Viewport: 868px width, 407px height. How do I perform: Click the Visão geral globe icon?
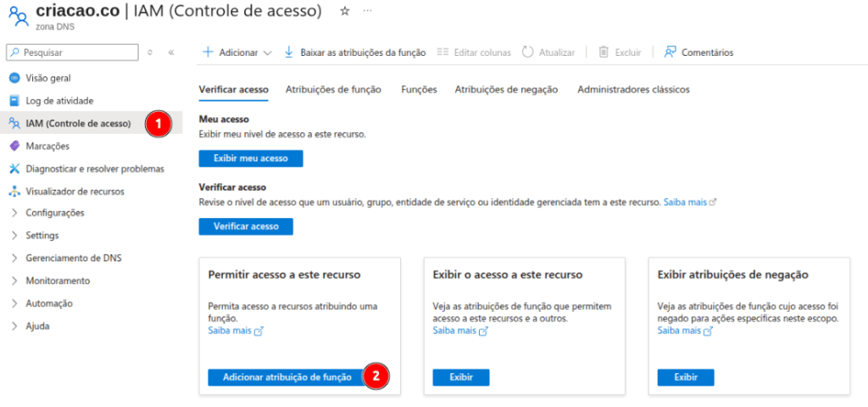coord(14,78)
